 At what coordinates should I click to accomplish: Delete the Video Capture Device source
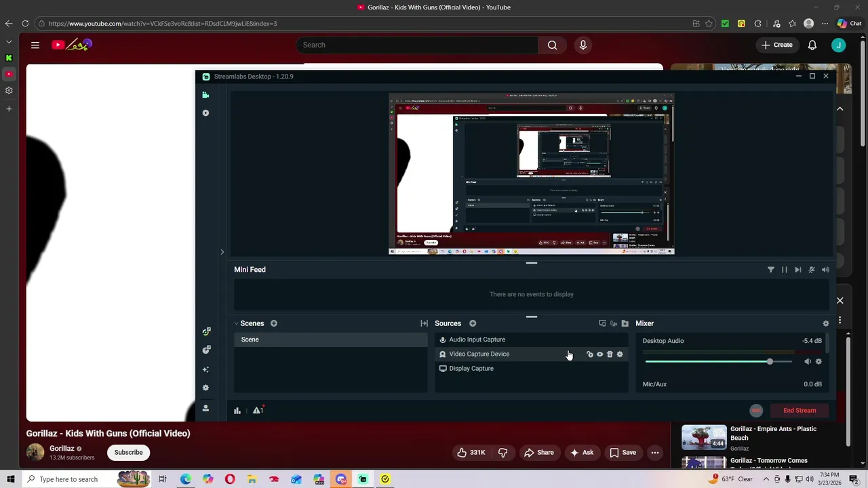(x=610, y=354)
